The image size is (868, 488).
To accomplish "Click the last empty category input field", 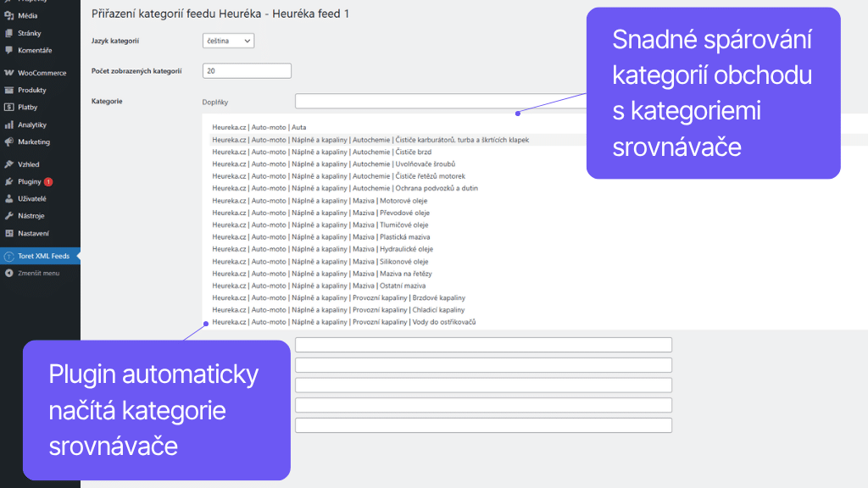I will click(483, 425).
